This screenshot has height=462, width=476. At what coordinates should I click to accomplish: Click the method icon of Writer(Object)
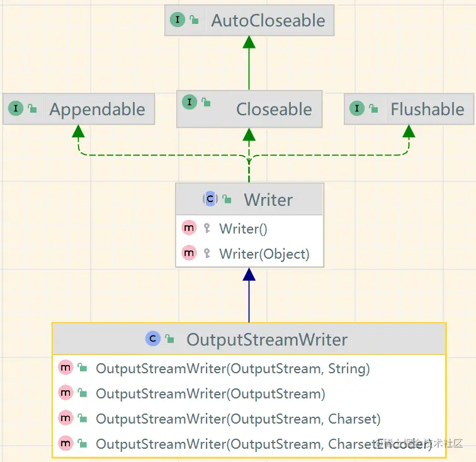click(x=189, y=253)
